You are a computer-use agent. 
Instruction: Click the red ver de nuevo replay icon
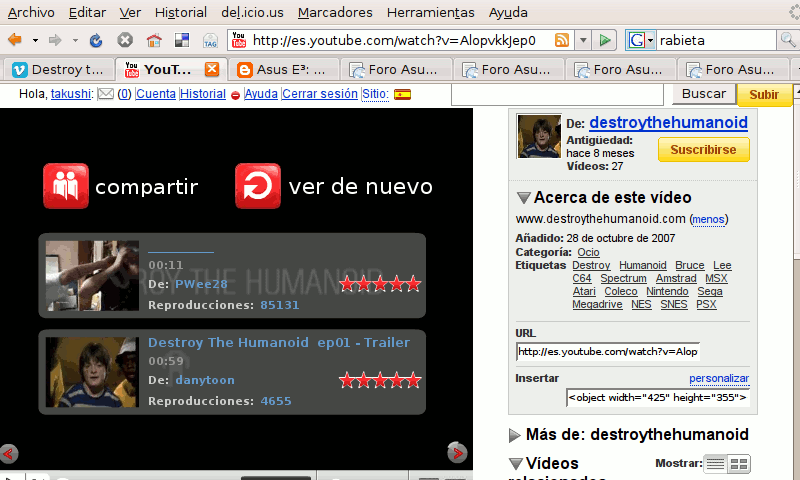click(x=258, y=186)
